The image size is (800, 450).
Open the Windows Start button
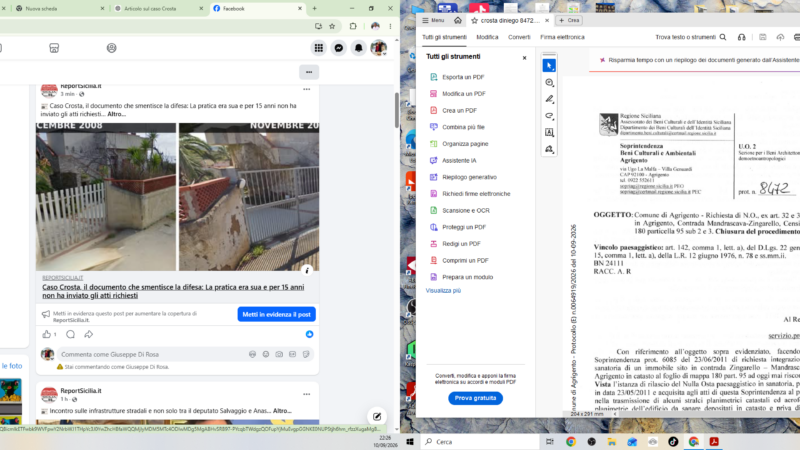(410, 442)
